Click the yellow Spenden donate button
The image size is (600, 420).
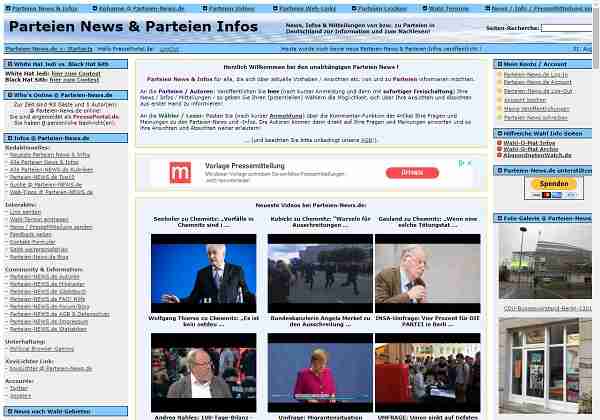click(554, 184)
